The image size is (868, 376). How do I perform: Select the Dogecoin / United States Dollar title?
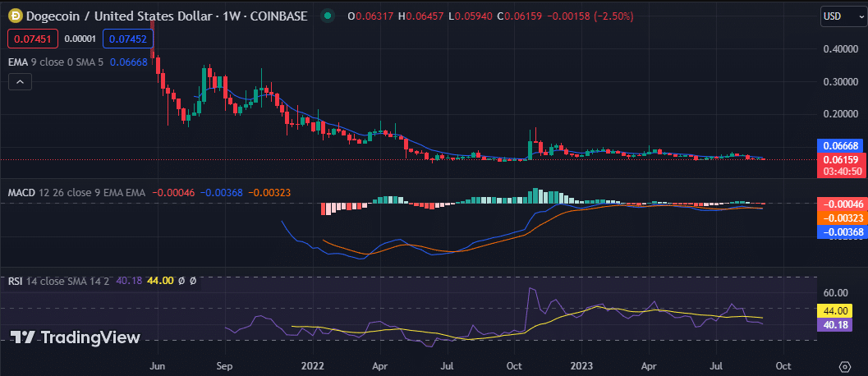118,16
